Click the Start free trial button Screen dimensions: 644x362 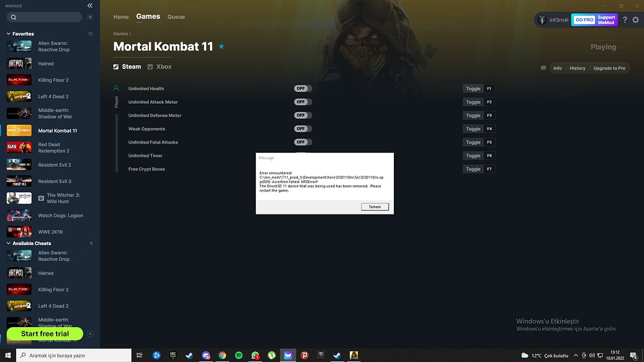point(45,333)
